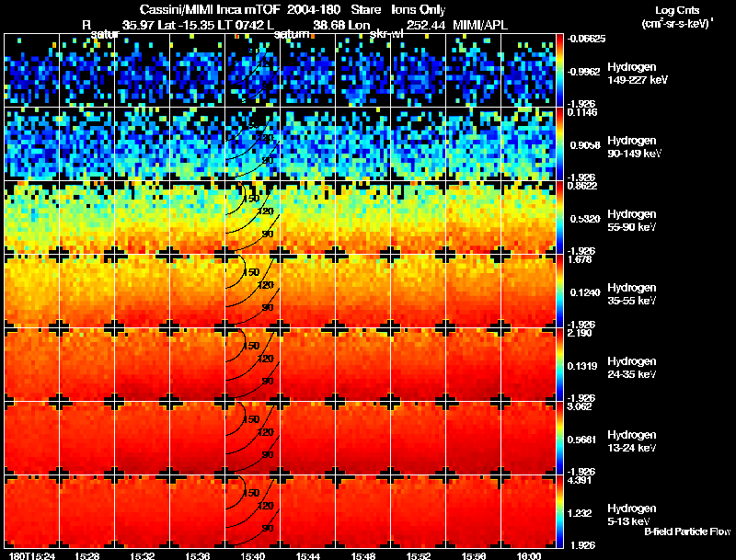Viewport: 736px width, 560px height.
Task: Click the L-shell value 38.68
Action: pyautogui.click(x=329, y=26)
